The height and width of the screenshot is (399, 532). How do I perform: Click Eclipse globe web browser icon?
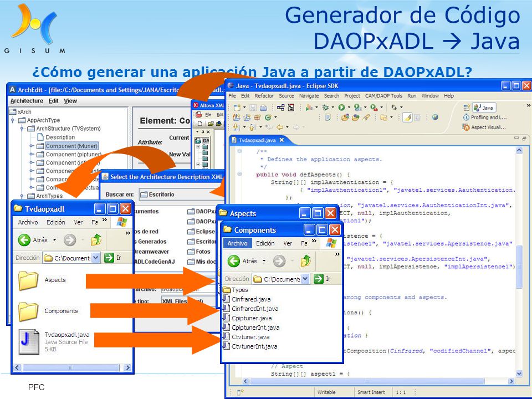tap(436, 117)
